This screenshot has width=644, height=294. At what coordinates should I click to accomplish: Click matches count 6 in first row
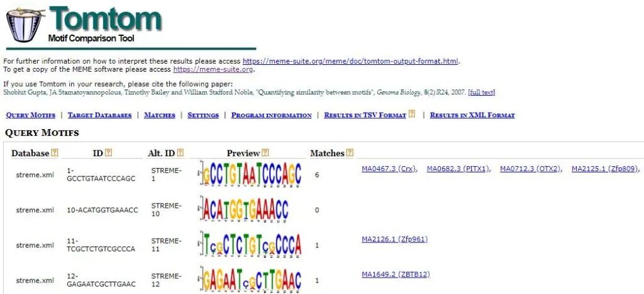tap(317, 175)
